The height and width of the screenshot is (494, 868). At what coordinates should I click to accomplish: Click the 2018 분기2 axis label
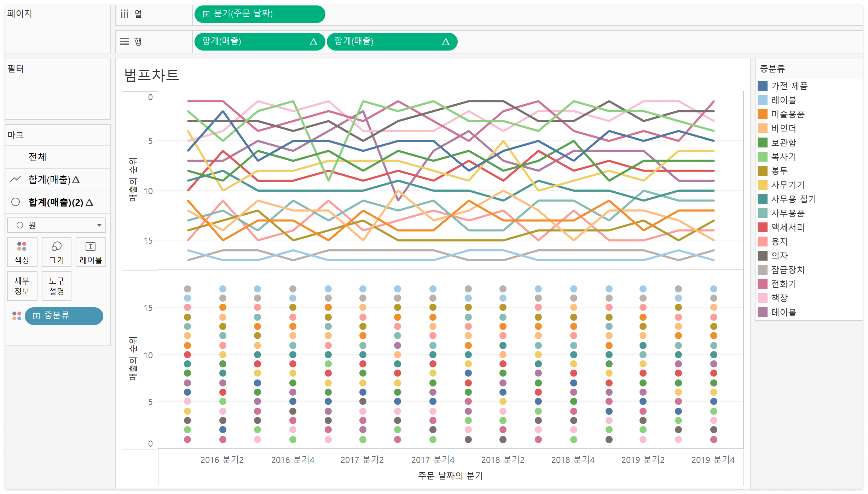[x=503, y=460]
